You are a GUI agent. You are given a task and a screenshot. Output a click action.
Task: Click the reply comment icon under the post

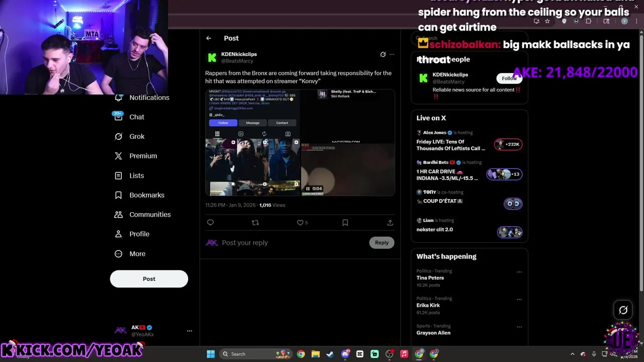pyautogui.click(x=210, y=223)
